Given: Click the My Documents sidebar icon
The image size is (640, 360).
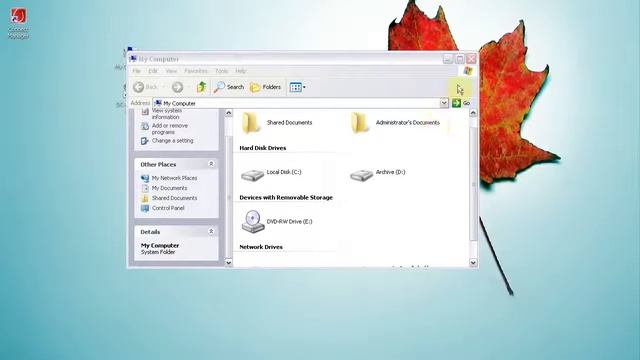Looking at the screenshot, I should click(145, 188).
